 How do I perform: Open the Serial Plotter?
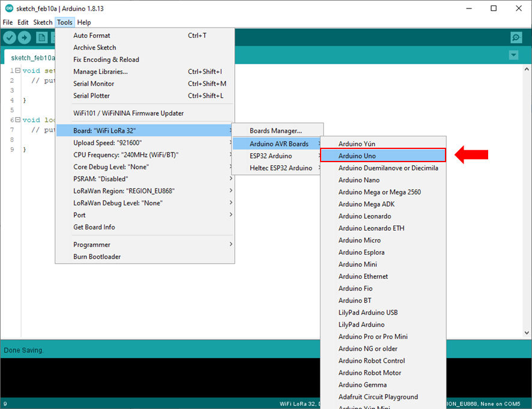coord(145,95)
